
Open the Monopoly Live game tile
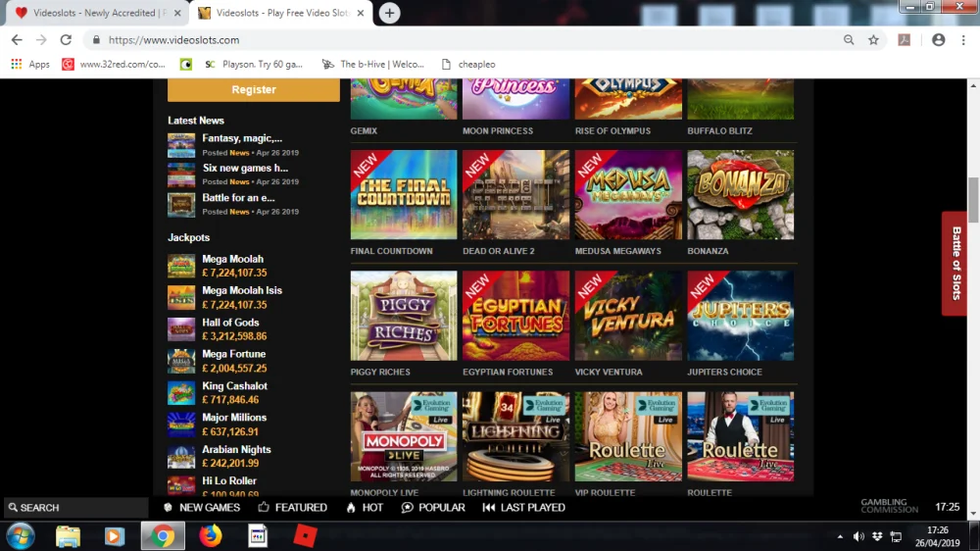coord(404,436)
